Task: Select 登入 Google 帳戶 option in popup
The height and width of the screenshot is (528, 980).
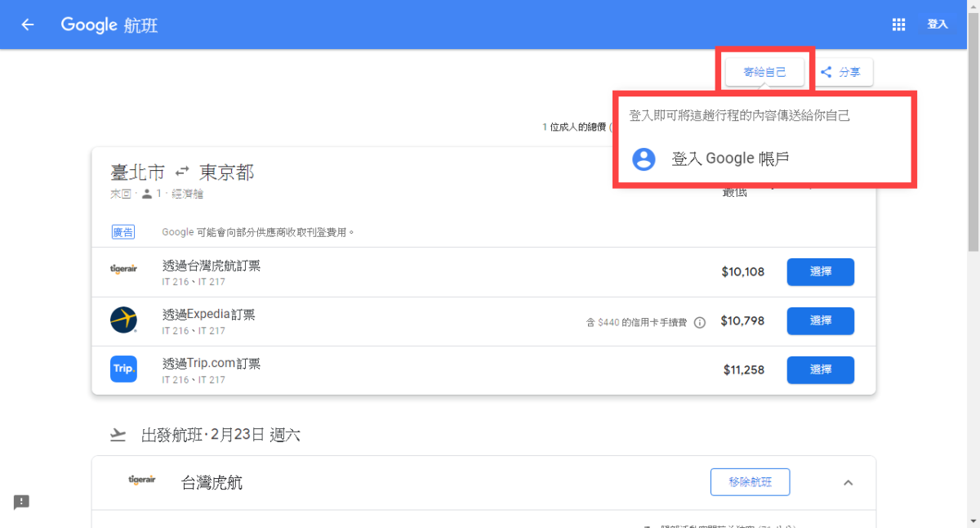Action: coord(730,159)
